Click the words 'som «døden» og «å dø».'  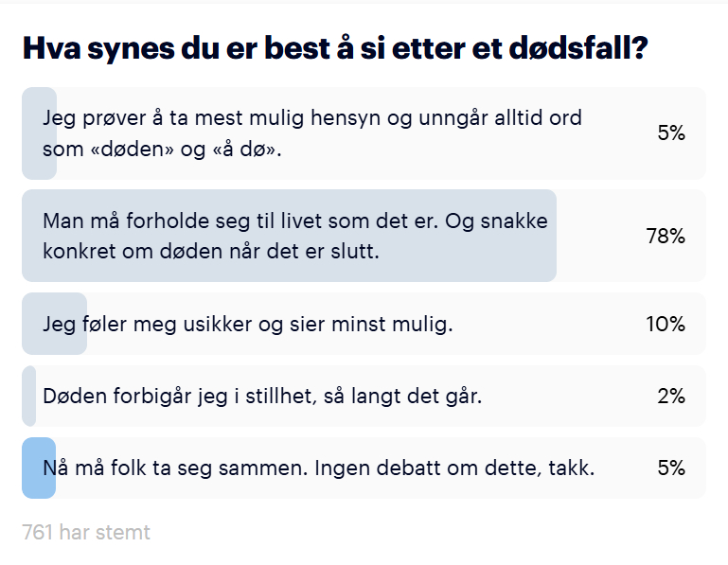coord(162,149)
